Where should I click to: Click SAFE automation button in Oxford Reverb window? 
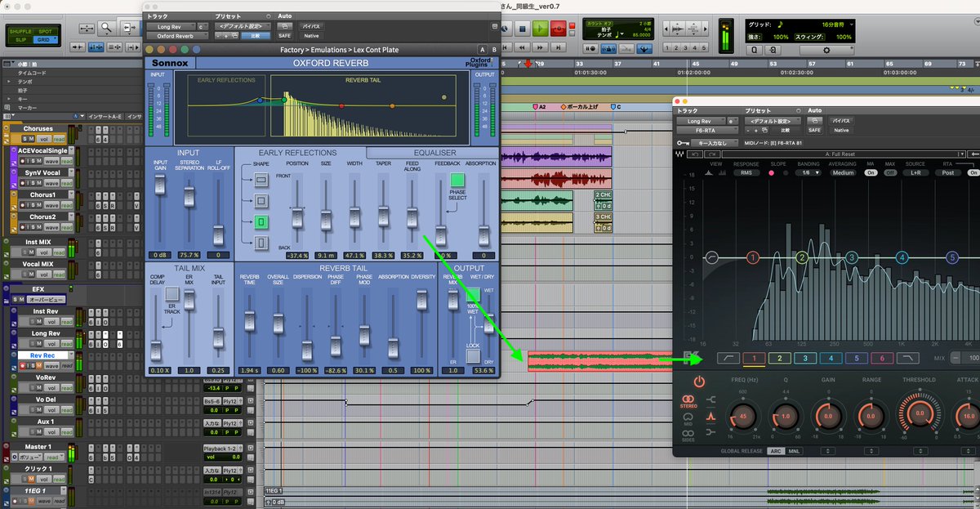pos(284,36)
